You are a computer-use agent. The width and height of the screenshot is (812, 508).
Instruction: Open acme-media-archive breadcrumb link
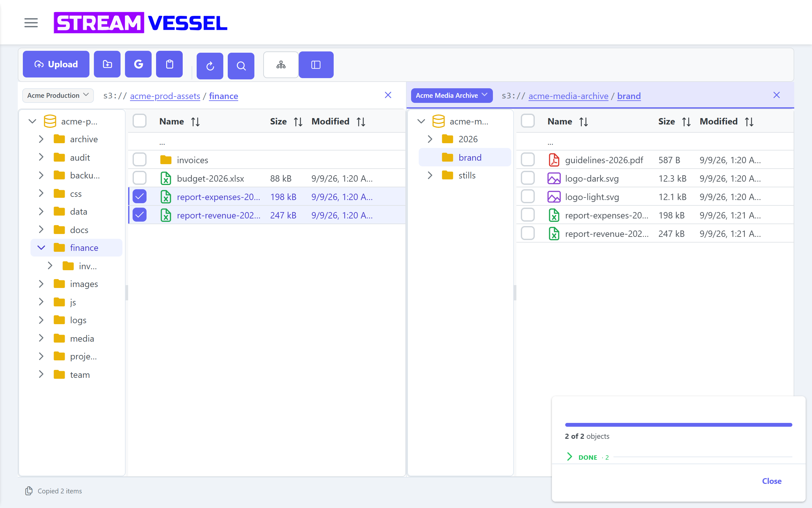click(568, 96)
